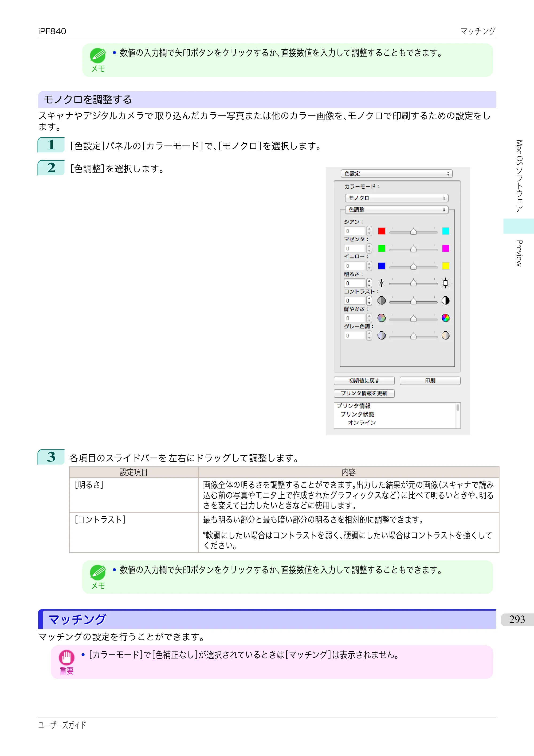Click the pink 重要 hand icon
This screenshot has height=756, width=534.
click(66, 658)
